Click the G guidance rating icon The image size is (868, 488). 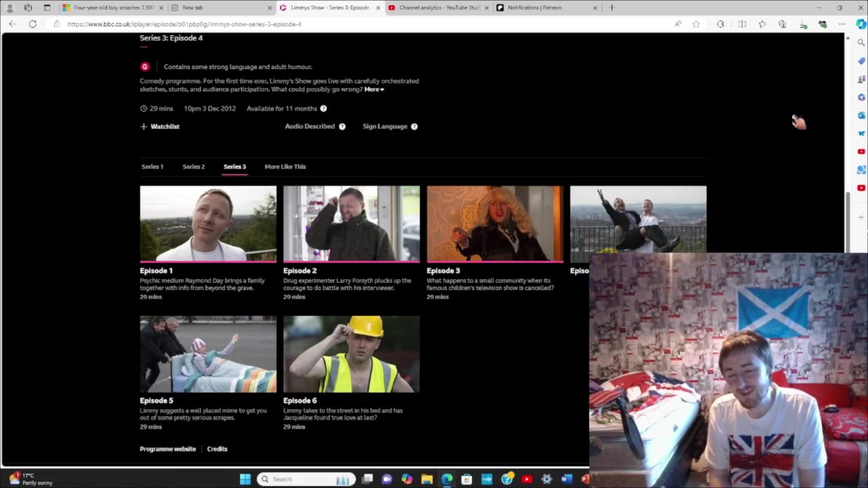144,66
